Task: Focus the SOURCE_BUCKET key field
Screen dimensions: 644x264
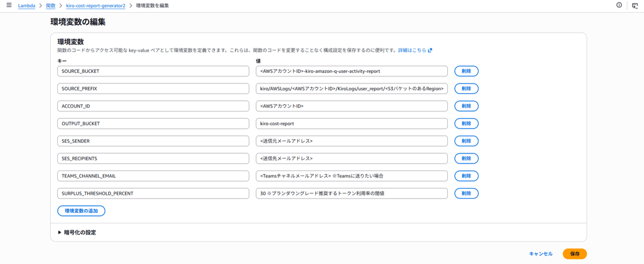Action: point(153,71)
